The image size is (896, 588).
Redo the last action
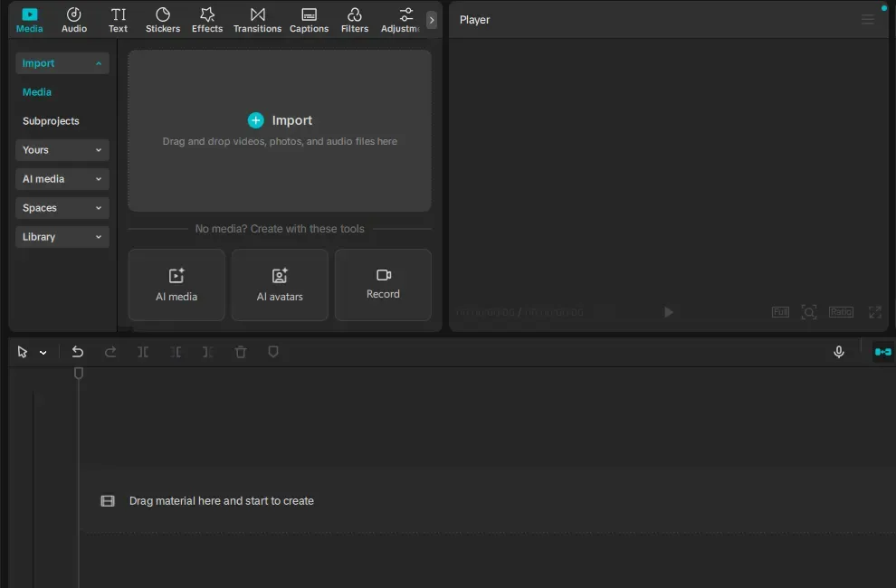click(x=110, y=352)
